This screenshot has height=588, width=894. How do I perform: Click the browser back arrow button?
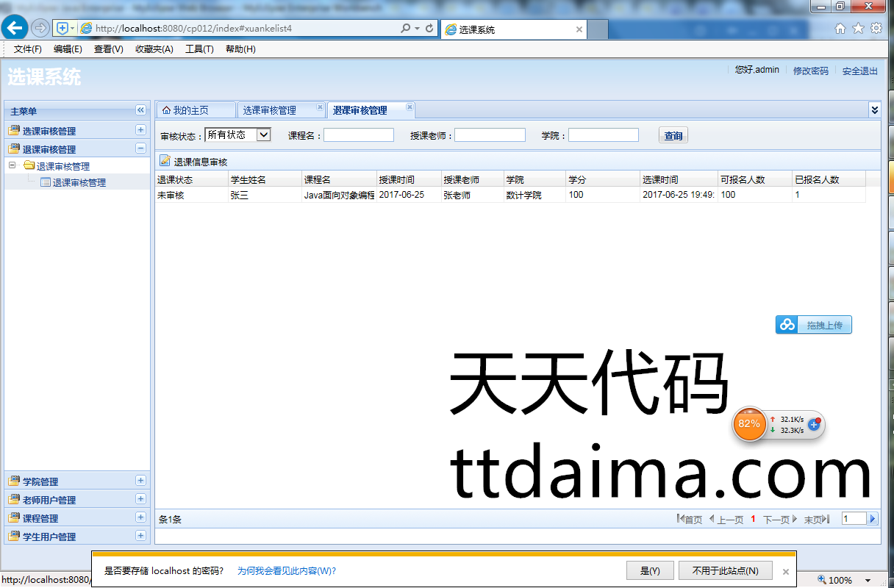[15, 28]
